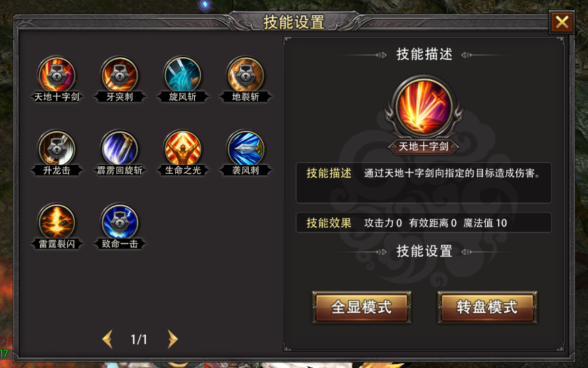Click the 1/1 page indicator

[139, 339]
